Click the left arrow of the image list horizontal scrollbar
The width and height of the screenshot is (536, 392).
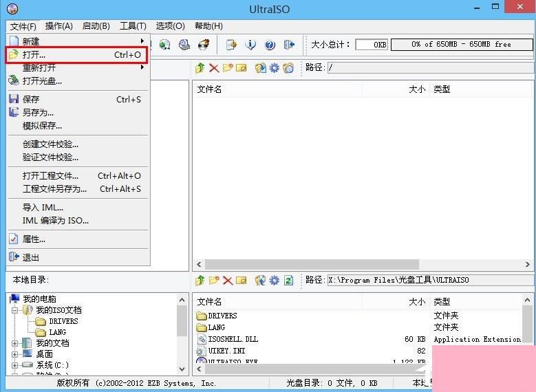[x=199, y=264]
